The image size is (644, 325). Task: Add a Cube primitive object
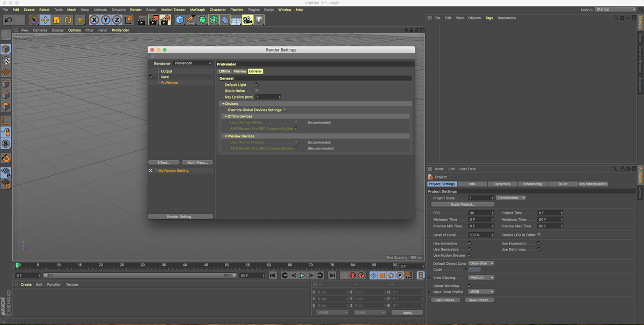180,20
